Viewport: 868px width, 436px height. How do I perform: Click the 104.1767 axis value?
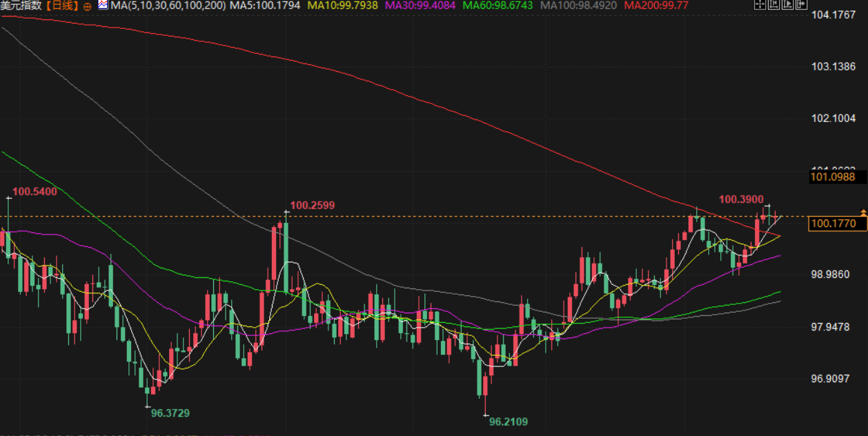[x=834, y=14]
